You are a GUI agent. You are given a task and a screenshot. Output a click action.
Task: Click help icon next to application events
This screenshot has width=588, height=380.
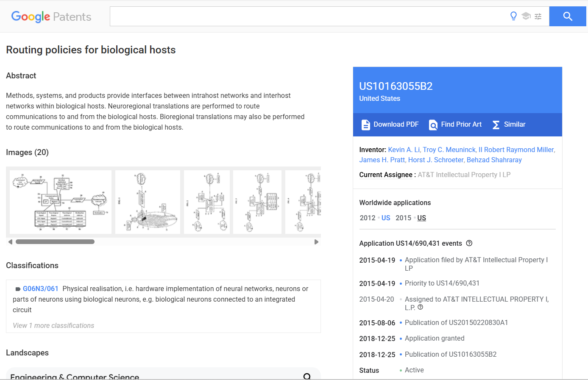point(469,243)
